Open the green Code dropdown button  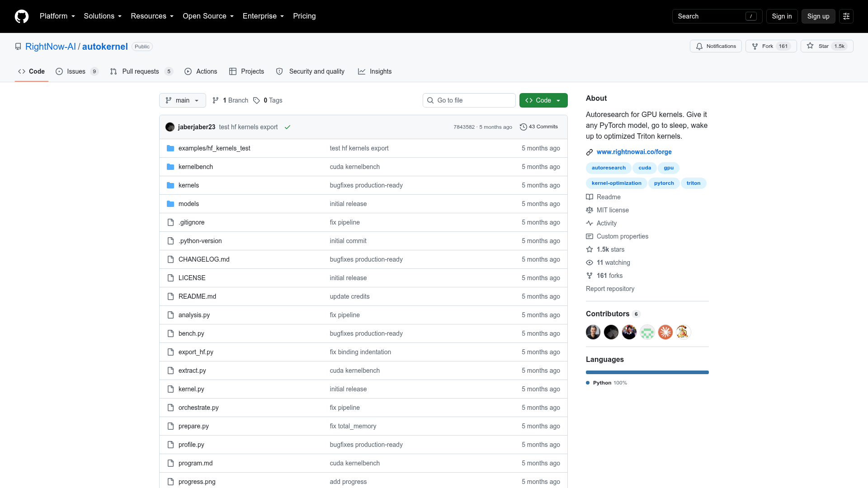point(543,100)
